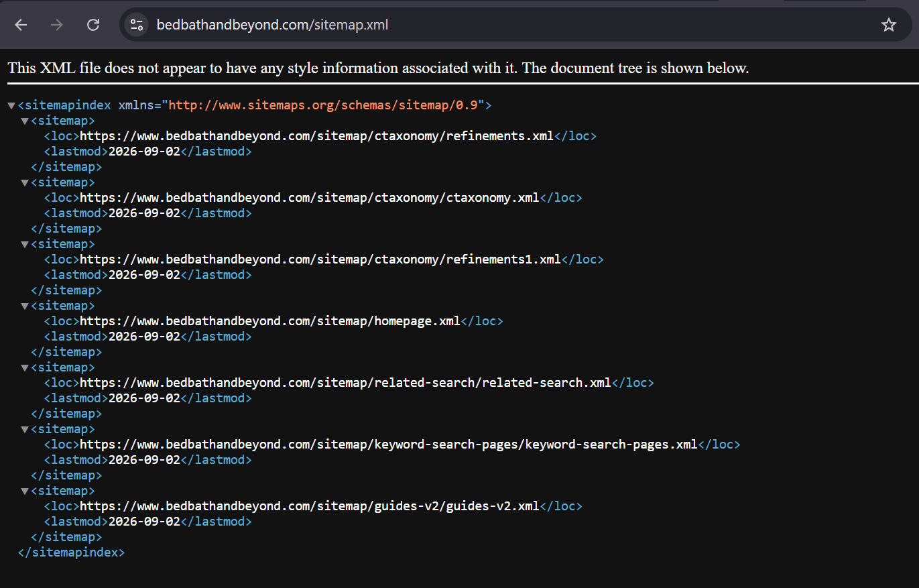
Task: Collapse the sitemap node containing homepage.xml
Action: tap(25, 306)
